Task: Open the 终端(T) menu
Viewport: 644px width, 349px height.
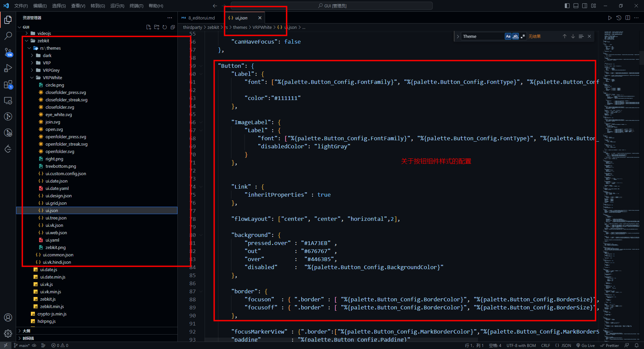Action: click(137, 6)
